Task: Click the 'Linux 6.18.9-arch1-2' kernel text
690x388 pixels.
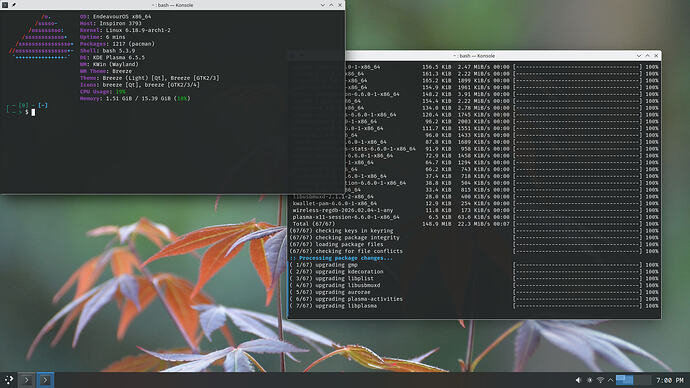Action: [138, 30]
